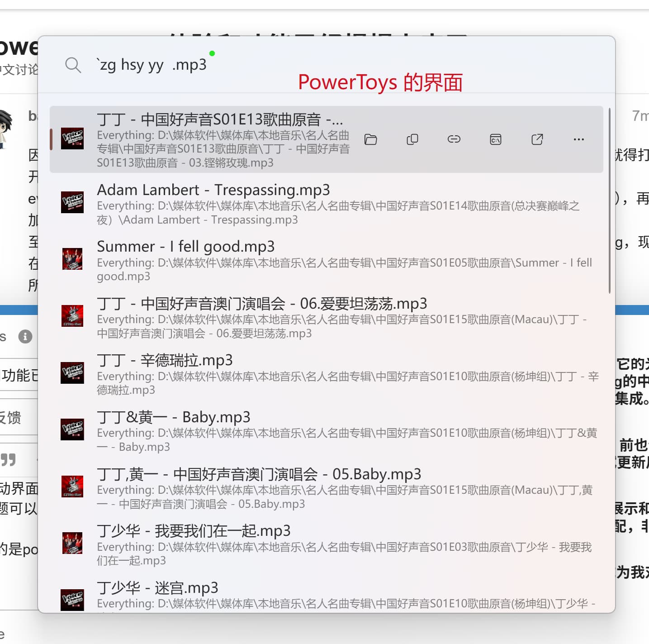Viewport: 649px width, 644px height.
Task: Click inside the PowerToys search query field
Action: (x=317, y=65)
